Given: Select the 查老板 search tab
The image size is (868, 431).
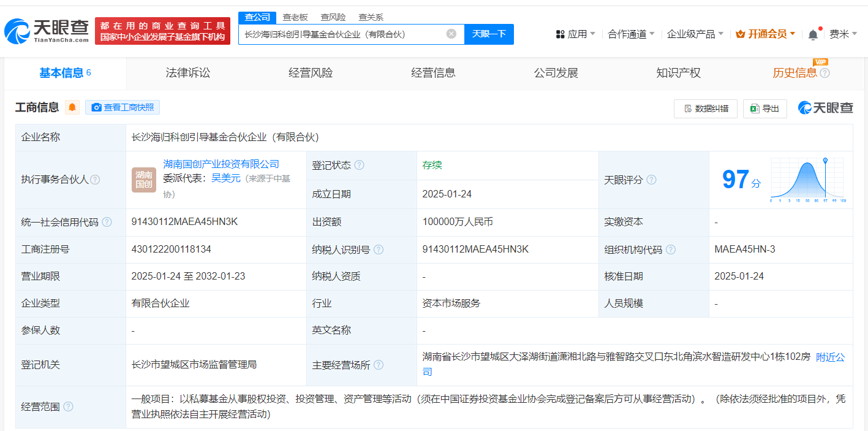Looking at the screenshot, I should 295,17.
